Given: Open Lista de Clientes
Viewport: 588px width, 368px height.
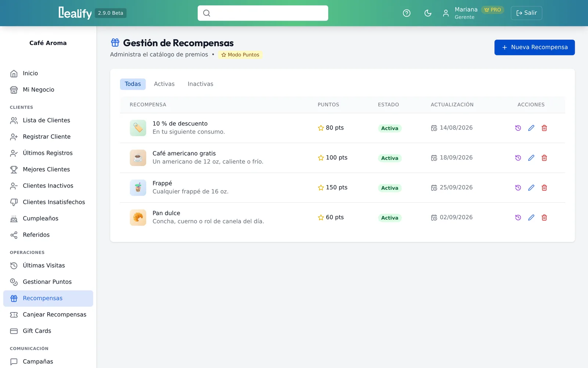Looking at the screenshot, I should point(48,120).
